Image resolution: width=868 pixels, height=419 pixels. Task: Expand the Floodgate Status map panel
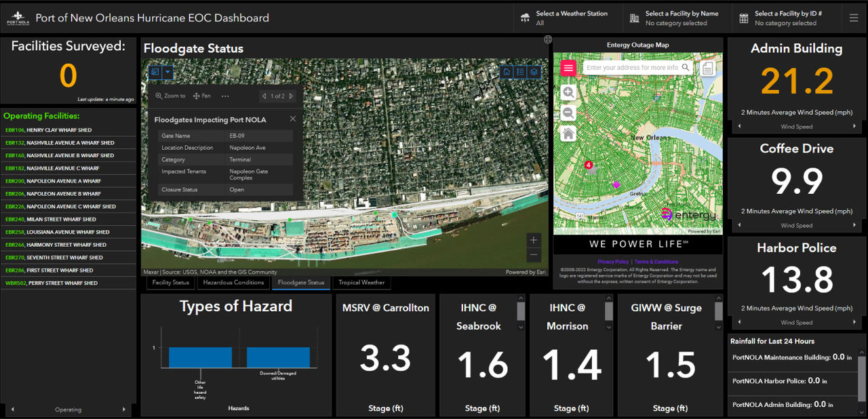[x=548, y=39]
